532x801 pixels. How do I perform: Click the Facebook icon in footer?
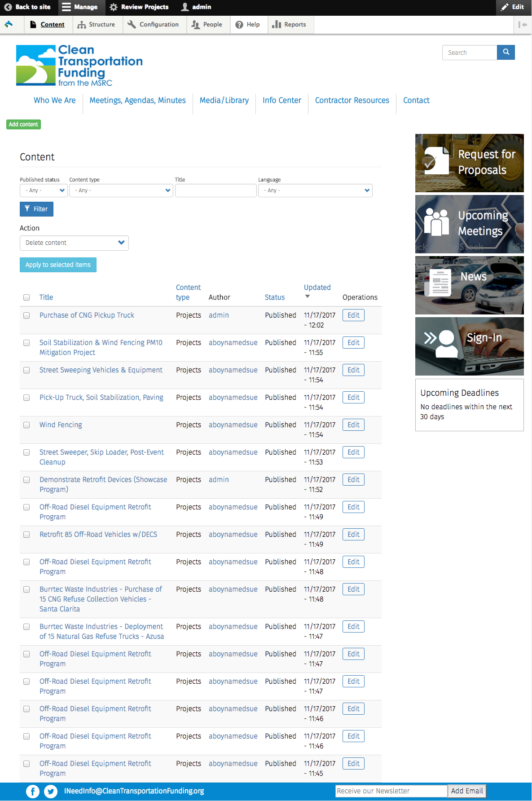click(x=33, y=791)
